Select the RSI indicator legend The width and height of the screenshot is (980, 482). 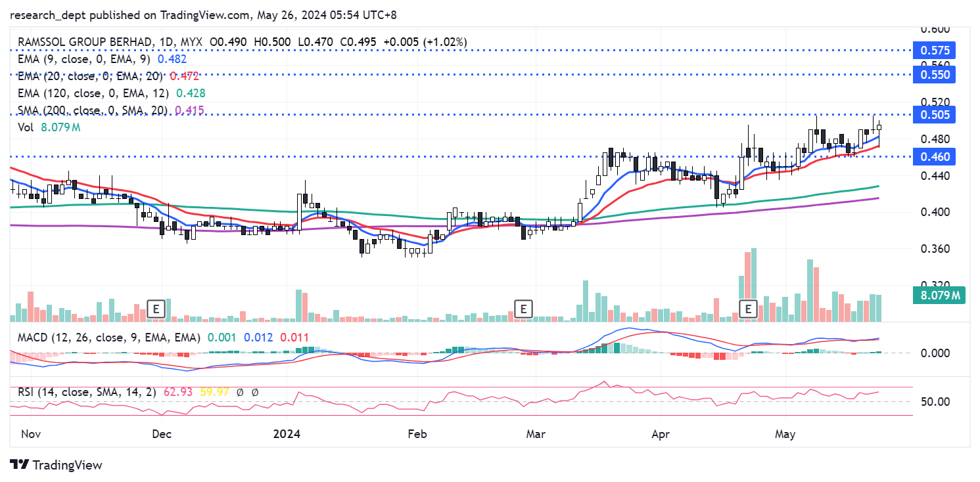click(87, 392)
